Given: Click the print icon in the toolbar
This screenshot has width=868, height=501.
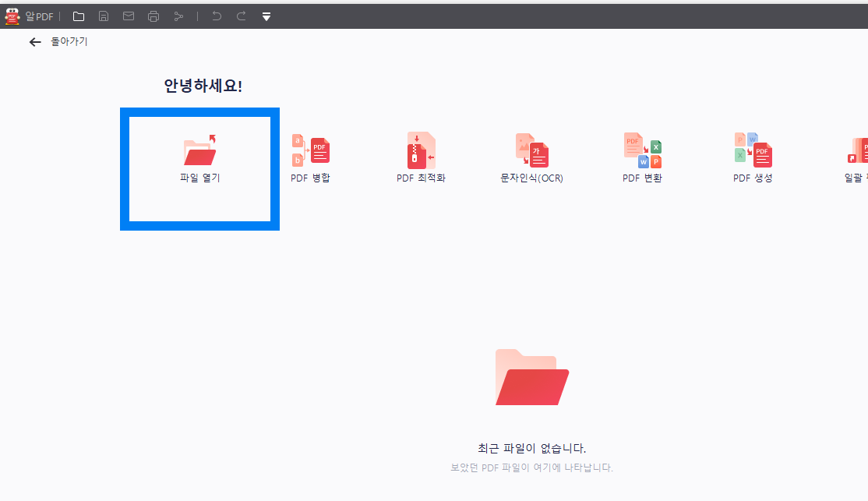Looking at the screenshot, I should pyautogui.click(x=153, y=16).
